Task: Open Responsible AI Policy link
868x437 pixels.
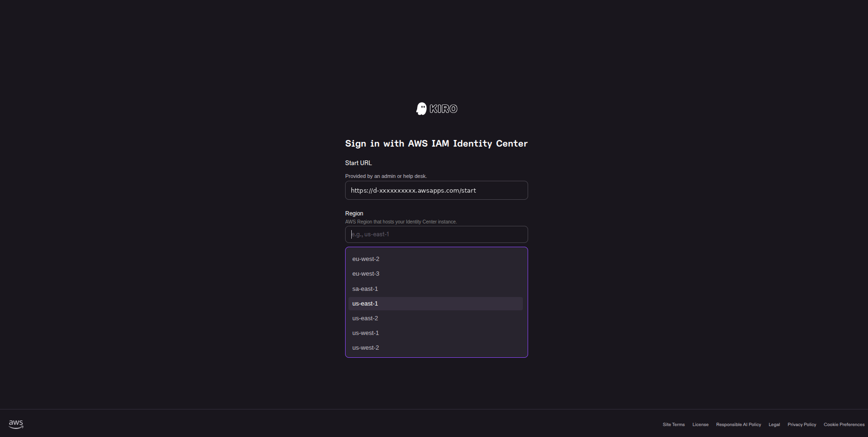Action: coord(739,425)
